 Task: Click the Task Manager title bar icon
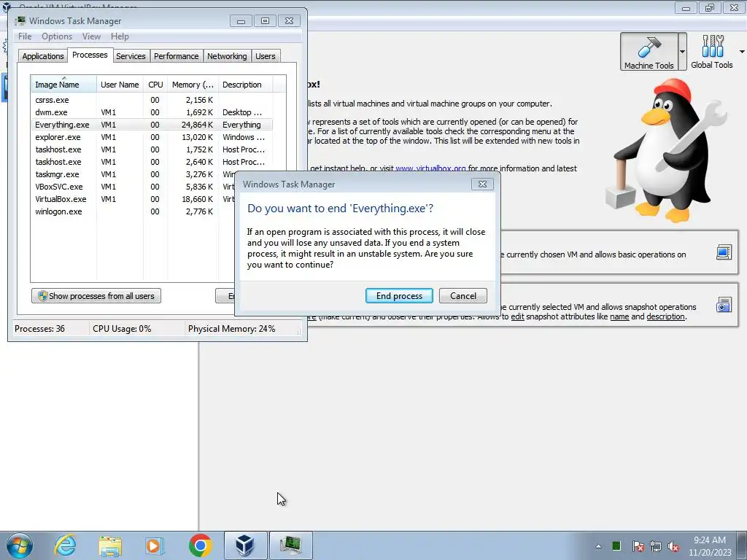(x=20, y=20)
